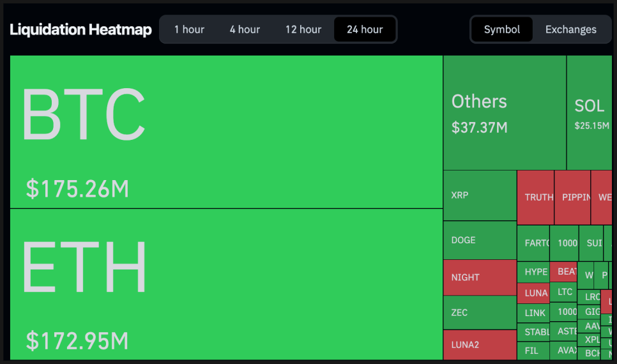Image resolution: width=617 pixels, height=364 pixels.
Task: Select the red WE tile beside PIPPIN
Action: point(602,197)
